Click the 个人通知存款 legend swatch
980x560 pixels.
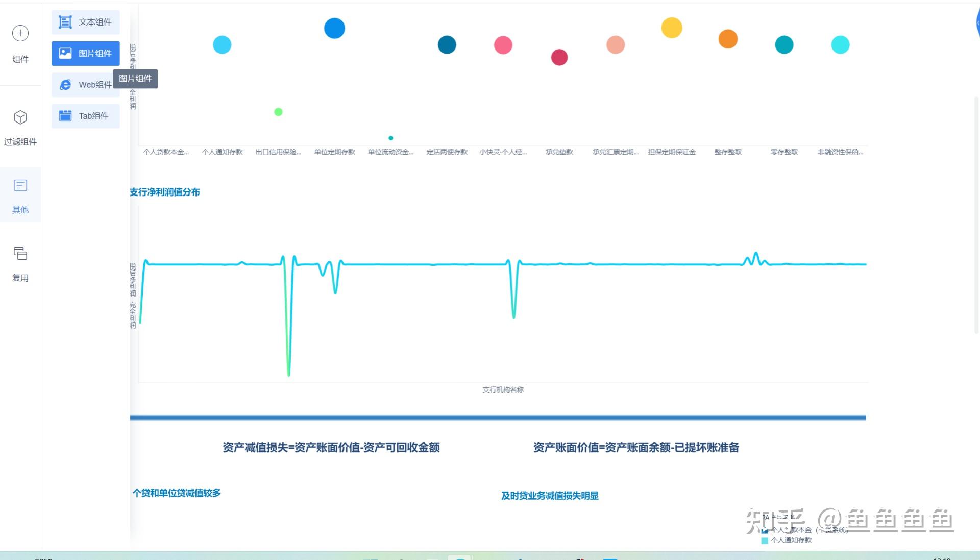click(x=765, y=540)
